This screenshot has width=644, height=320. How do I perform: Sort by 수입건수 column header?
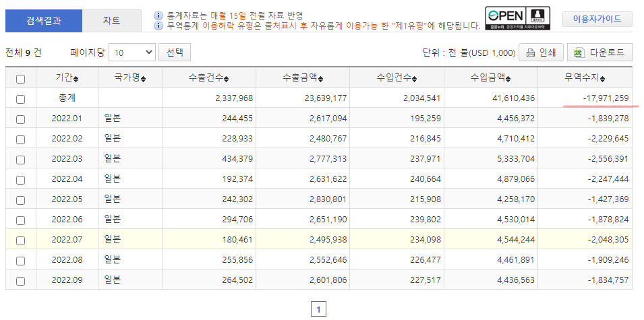click(x=397, y=78)
